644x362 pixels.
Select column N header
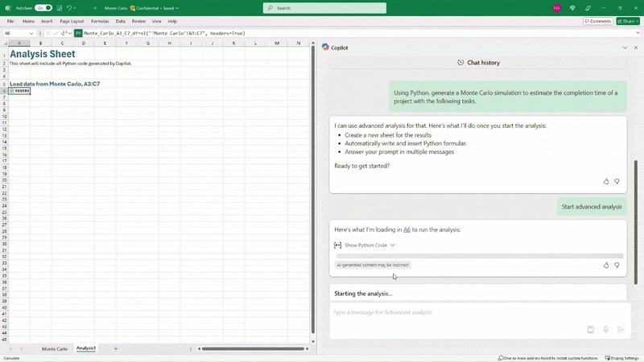(x=299, y=43)
